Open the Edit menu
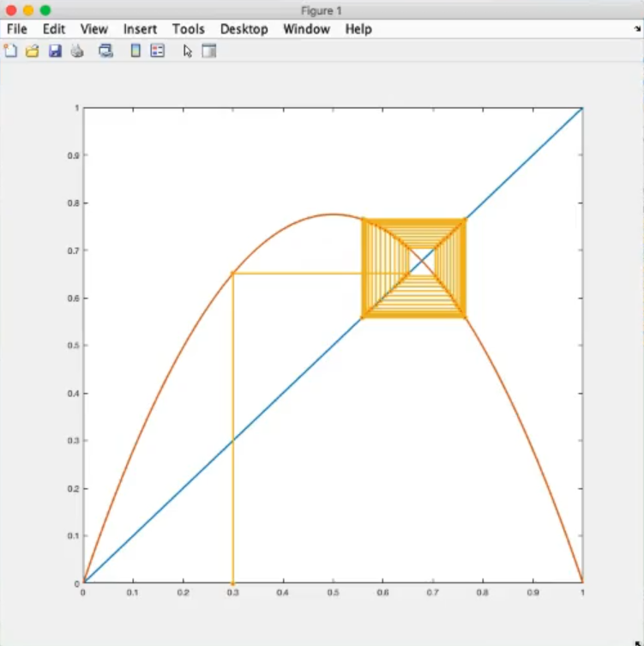The width and height of the screenshot is (644, 646). (54, 29)
